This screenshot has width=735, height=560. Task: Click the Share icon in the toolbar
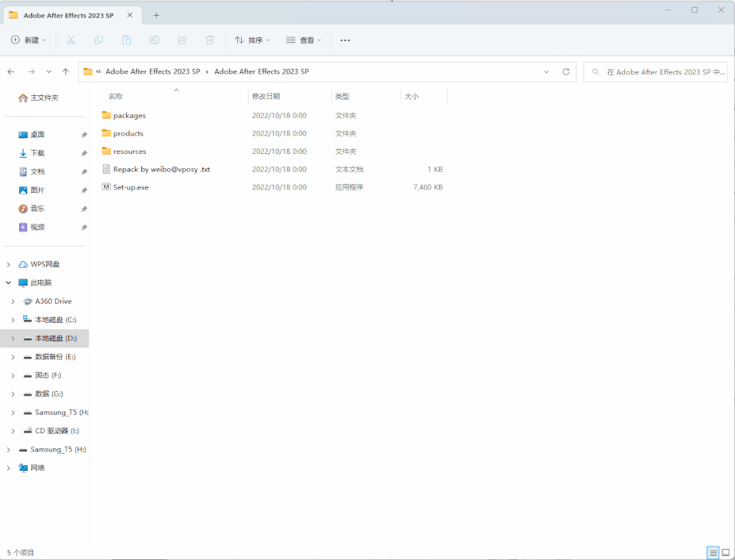pos(181,40)
